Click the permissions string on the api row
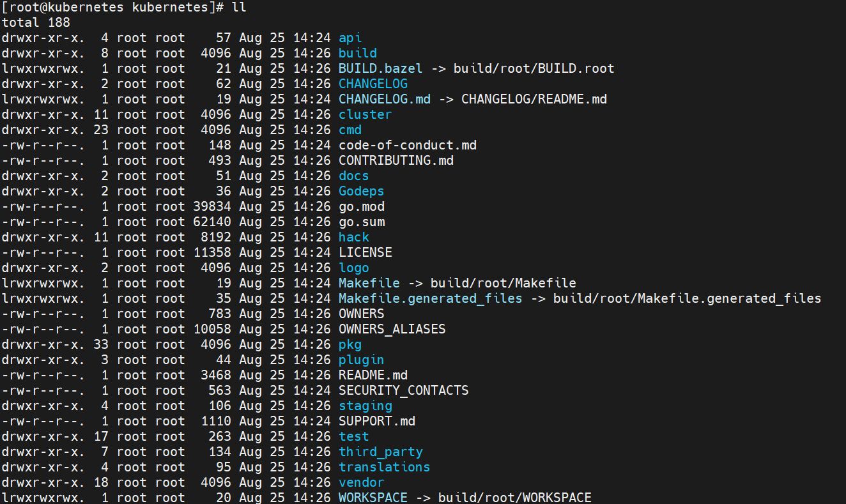Screen dimensions: 846x504 pos(43,38)
